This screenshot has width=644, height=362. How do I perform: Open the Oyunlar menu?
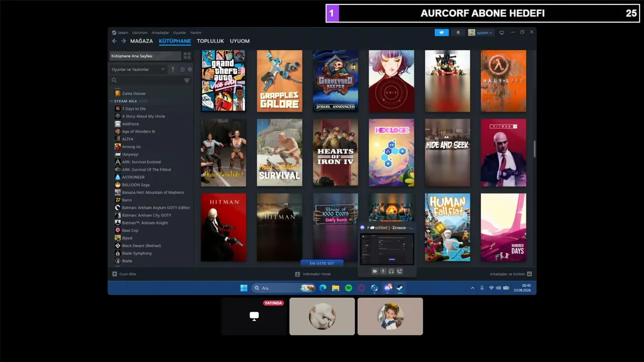[180, 33]
